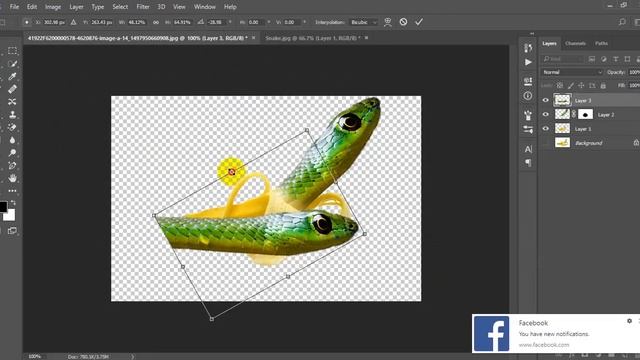This screenshot has width=640, height=360.
Task: Open the Fill value dropdown
Action: 634,85
